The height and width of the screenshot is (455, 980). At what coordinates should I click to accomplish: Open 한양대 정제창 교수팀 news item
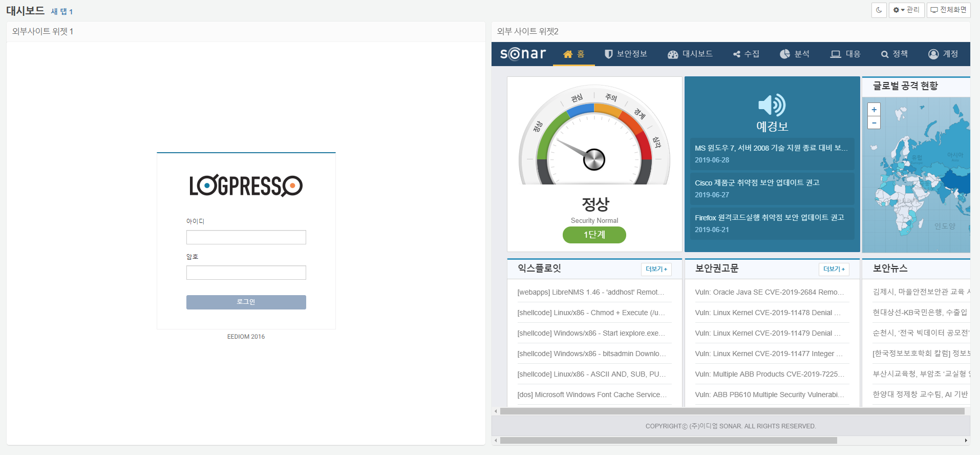coord(921,395)
